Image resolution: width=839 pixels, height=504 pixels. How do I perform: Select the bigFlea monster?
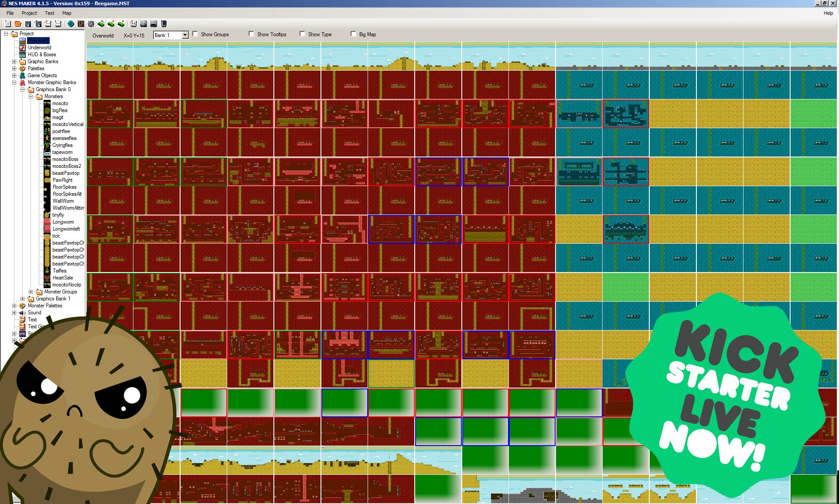pos(60,110)
